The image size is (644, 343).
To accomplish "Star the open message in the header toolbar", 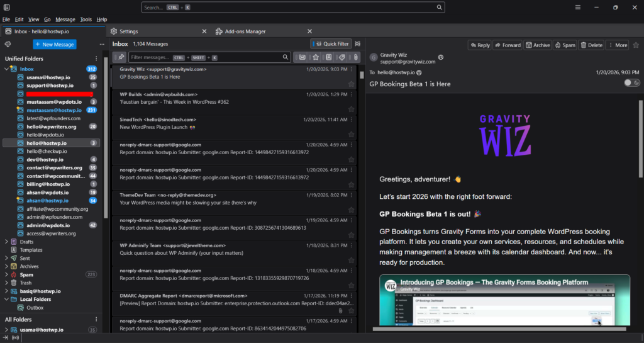I will pyautogui.click(x=636, y=45).
